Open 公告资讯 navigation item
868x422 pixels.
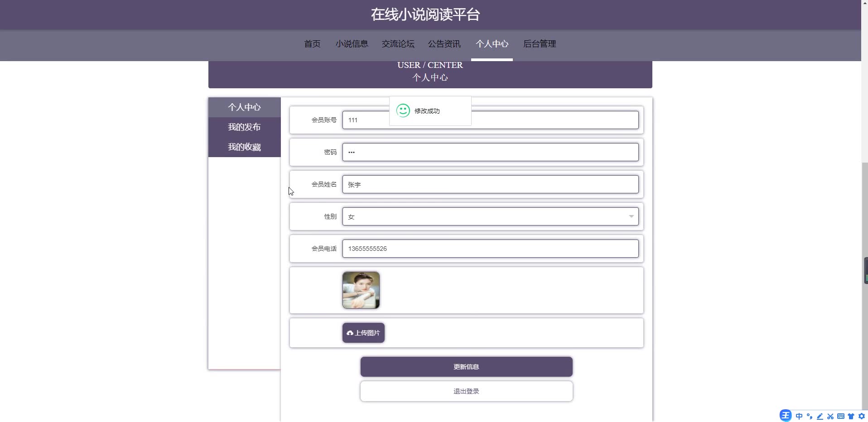pyautogui.click(x=444, y=44)
